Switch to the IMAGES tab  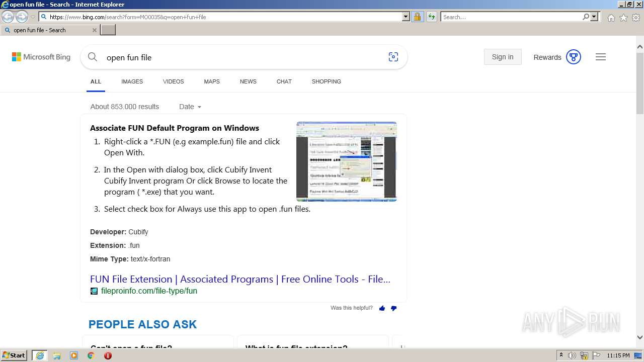pos(132,81)
